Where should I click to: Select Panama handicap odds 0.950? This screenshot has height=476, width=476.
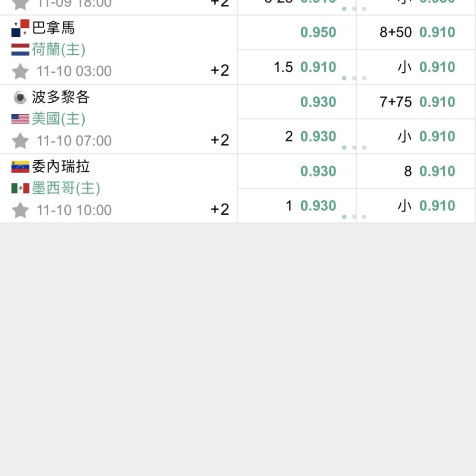click(x=297, y=32)
